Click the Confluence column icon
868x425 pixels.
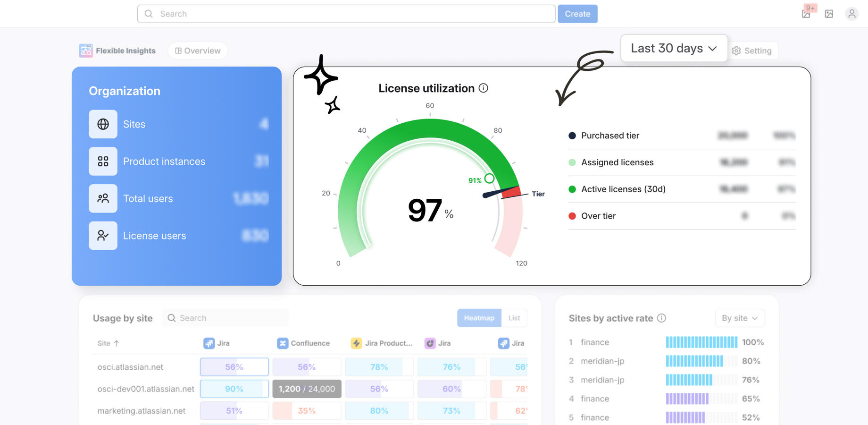[x=283, y=343]
